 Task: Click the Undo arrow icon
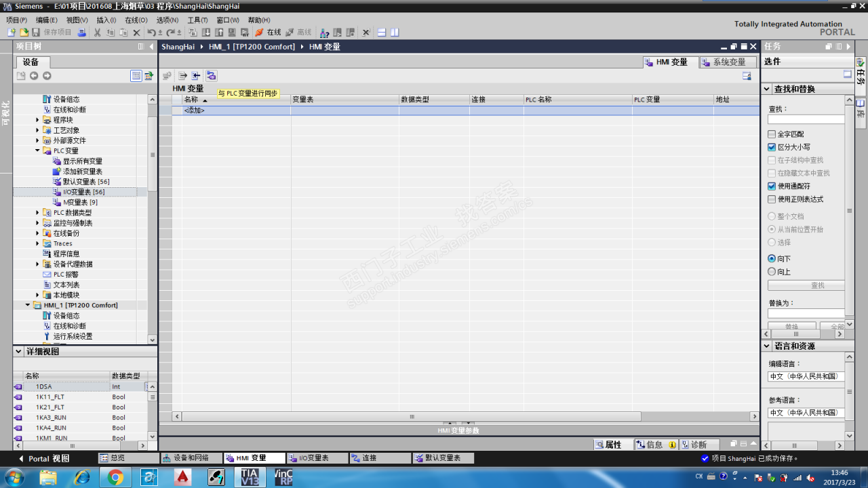(x=152, y=33)
